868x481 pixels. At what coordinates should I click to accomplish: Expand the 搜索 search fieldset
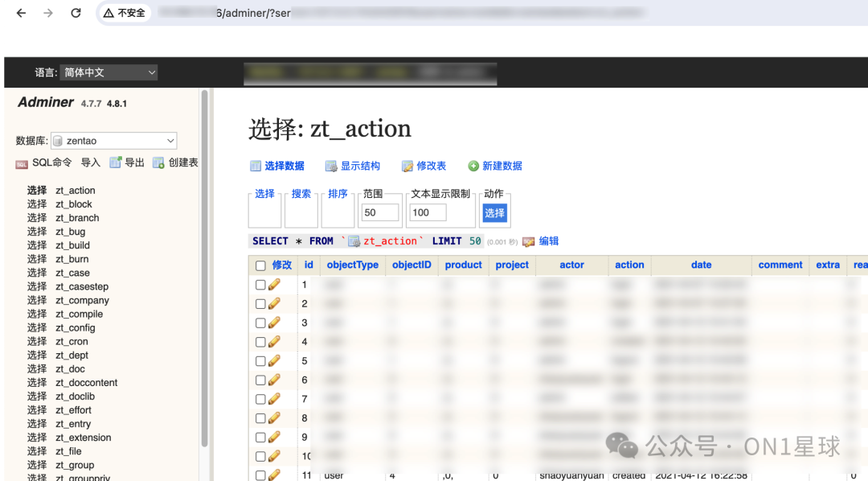click(301, 194)
